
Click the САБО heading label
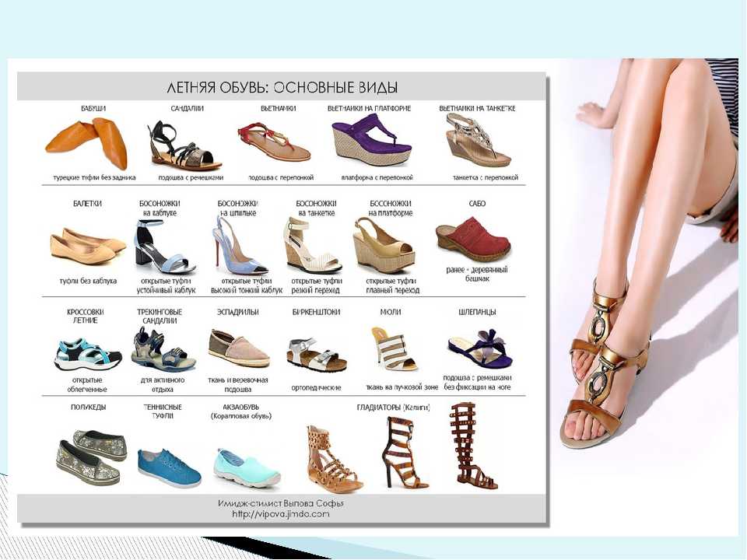[x=477, y=203]
